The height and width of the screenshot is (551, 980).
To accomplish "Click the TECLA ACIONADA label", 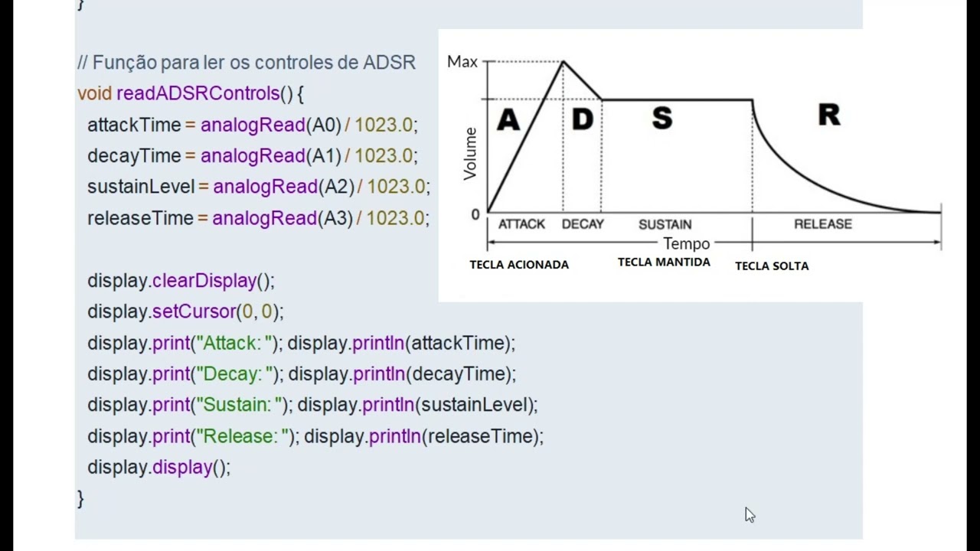I will click(519, 265).
